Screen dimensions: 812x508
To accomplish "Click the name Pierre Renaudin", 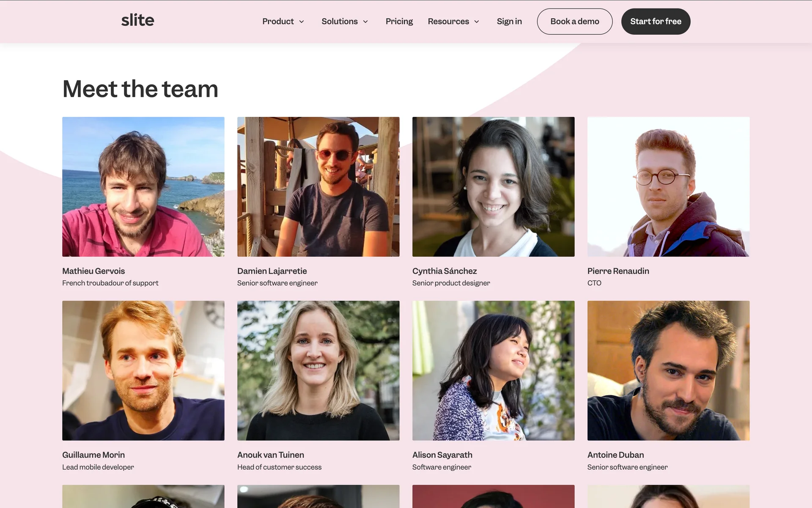I will [618, 271].
